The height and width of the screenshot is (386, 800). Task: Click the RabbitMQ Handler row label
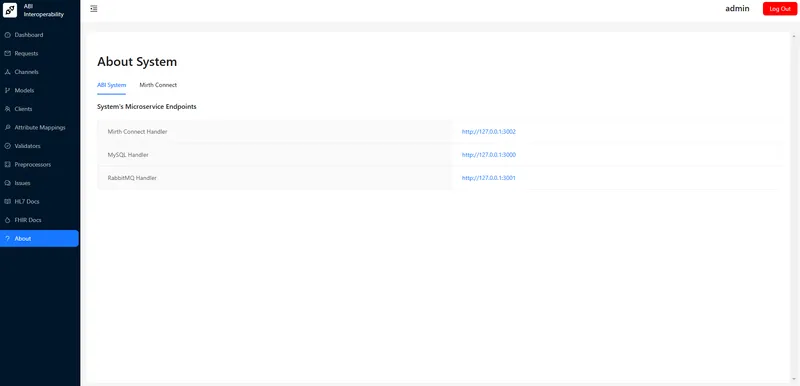click(x=132, y=178)
